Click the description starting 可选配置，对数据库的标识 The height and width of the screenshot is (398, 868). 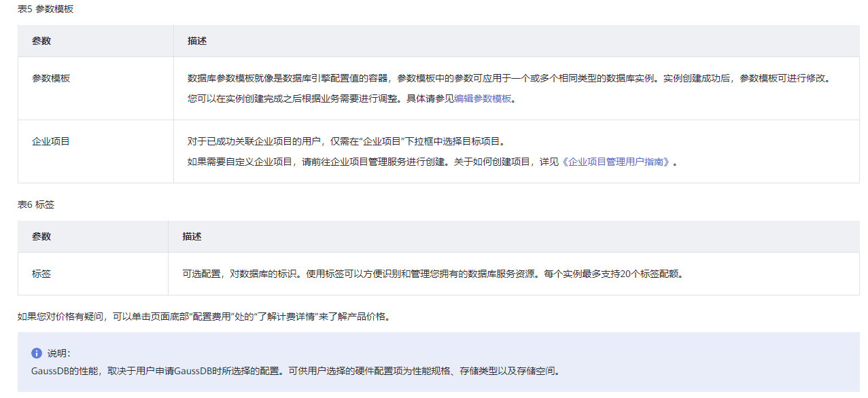(432, 274)
